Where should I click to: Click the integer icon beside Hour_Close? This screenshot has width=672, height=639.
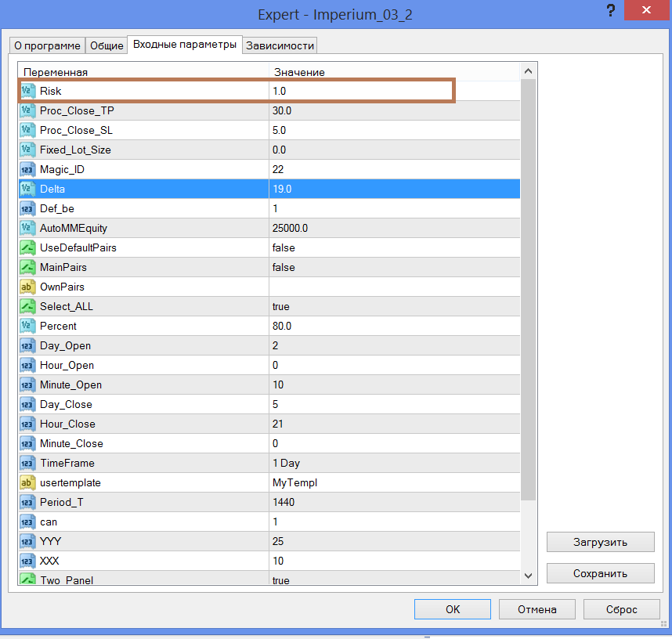pos(27,424)
